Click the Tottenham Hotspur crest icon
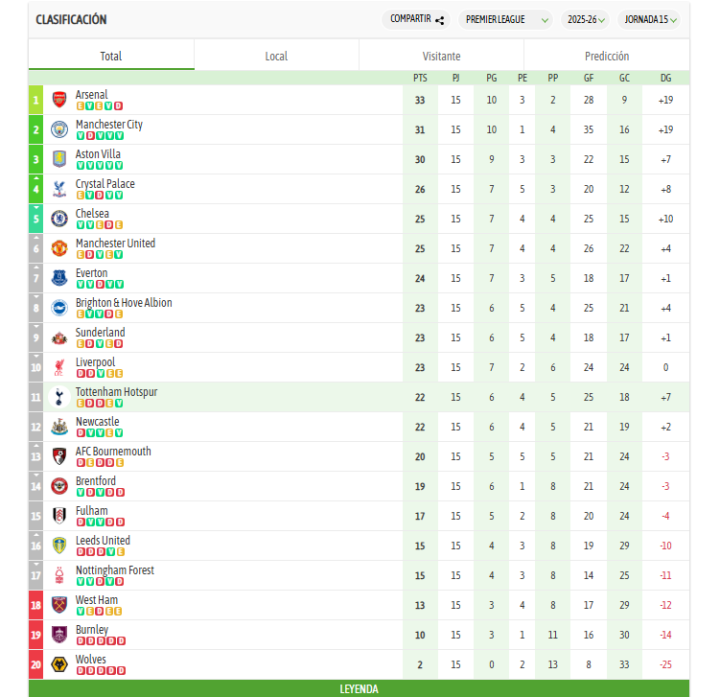This screenshot has height=697, width=720. pyautogui.click(x=59, y=397)
